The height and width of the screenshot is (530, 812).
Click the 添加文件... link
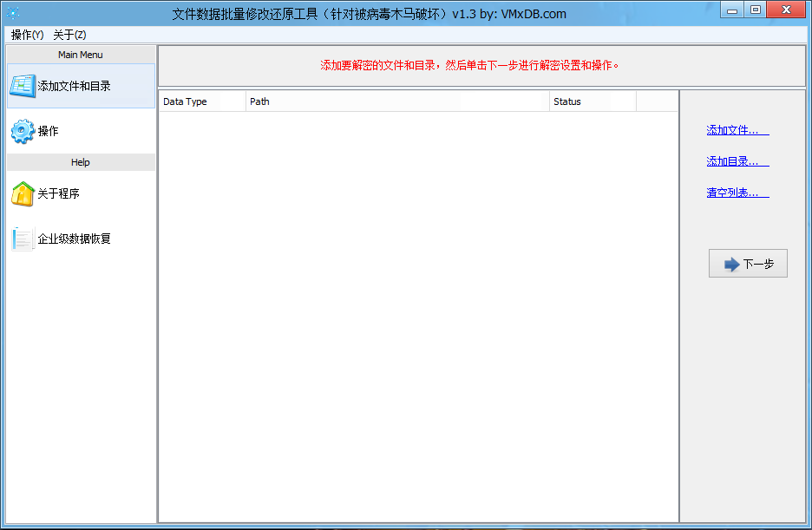coord(737,130)
